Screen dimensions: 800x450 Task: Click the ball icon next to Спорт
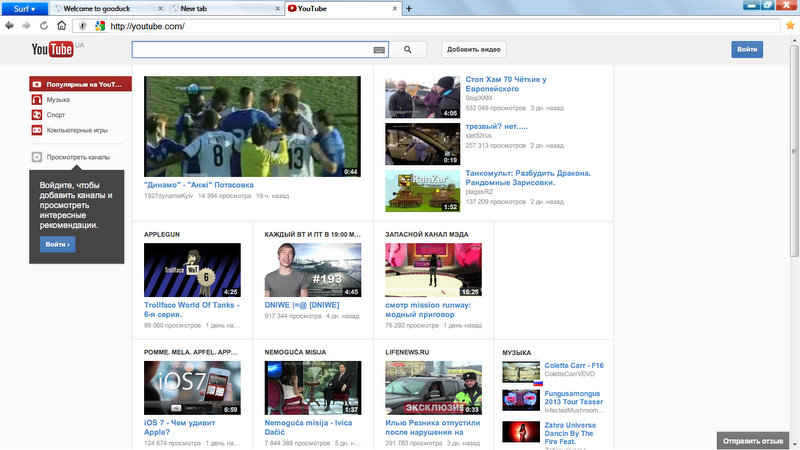tap(37, 115)
